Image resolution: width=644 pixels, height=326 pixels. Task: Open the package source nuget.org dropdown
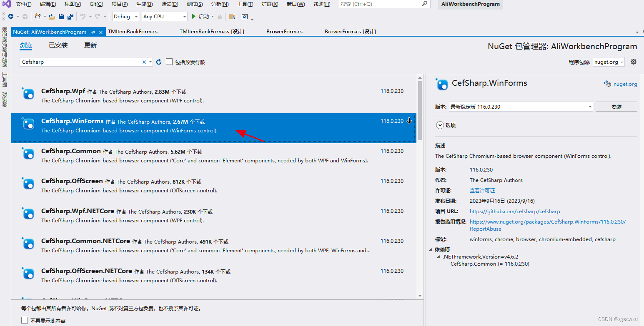click(608, 62)
